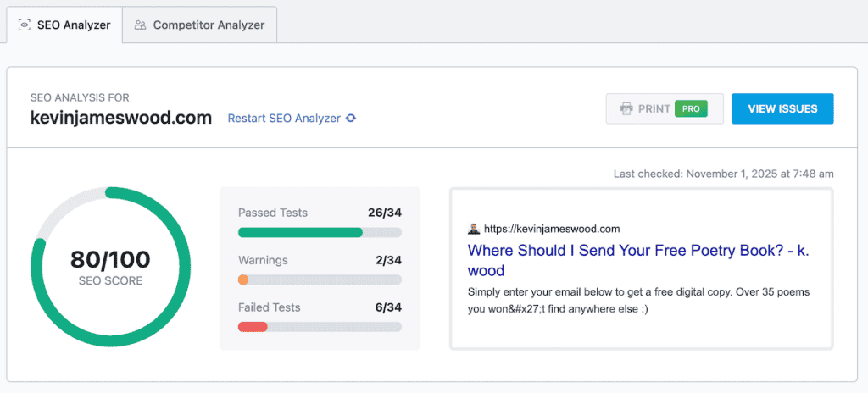This screenshot has width=868, height=393.
Task: Click the Warnings label
Action: click(x=263, y=260)
